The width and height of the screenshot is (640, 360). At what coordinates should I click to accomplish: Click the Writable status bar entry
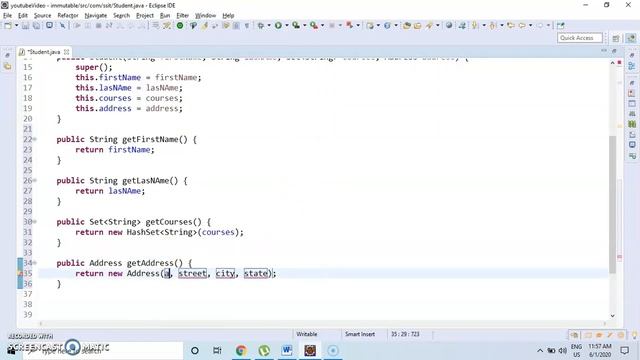(x=307, y=334)
